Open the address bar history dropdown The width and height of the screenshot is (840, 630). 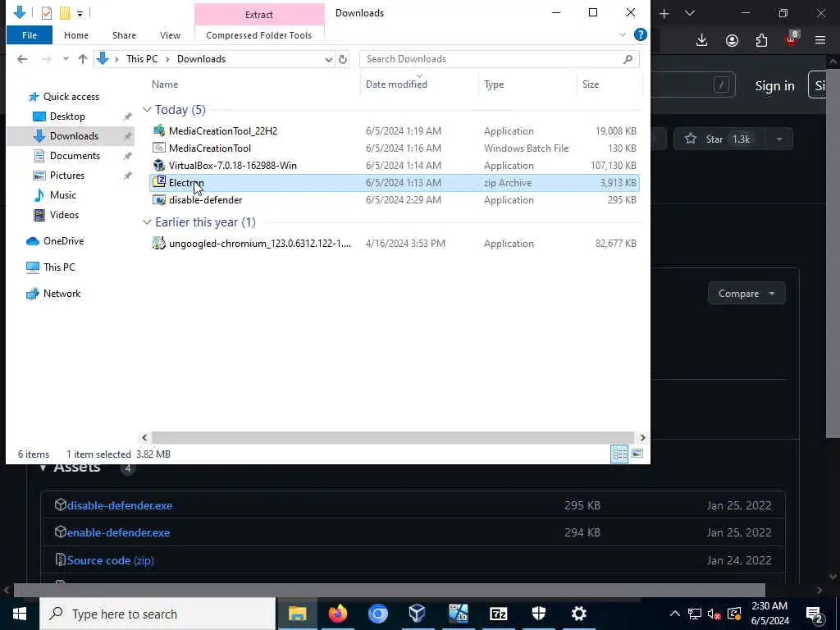(328, 59)
